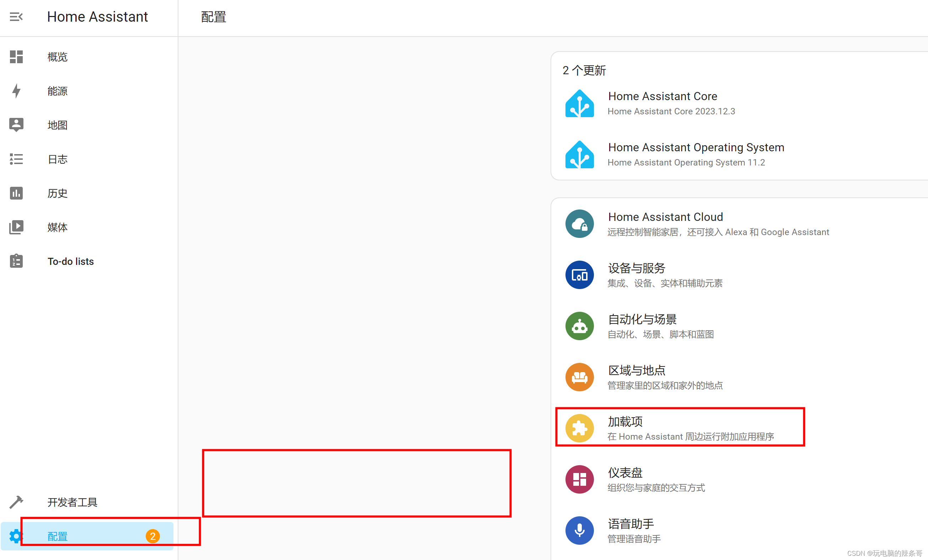The height and width of the screenshot is (560, 928).
Task: Click the Home Assistant Cloud lock icon
Action: coord(580,224)
